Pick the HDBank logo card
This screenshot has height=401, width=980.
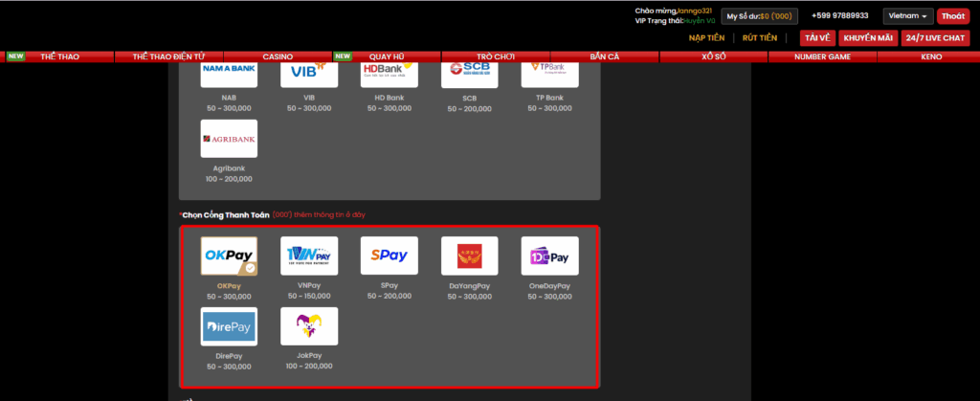tap(390, 75)
